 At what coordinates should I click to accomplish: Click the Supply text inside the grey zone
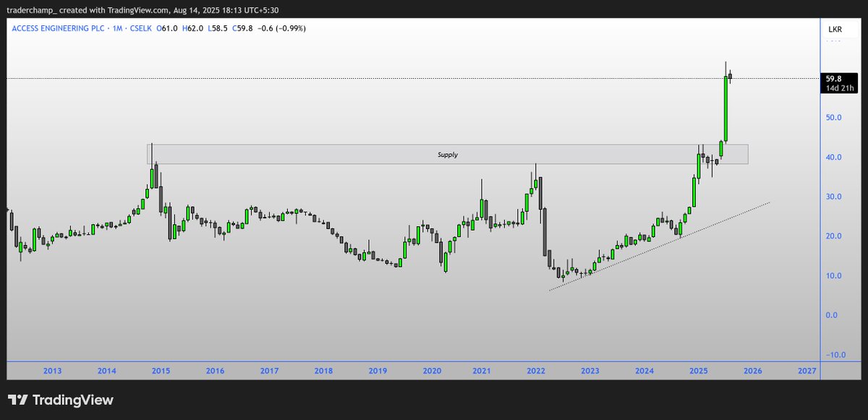click(448, 155)
